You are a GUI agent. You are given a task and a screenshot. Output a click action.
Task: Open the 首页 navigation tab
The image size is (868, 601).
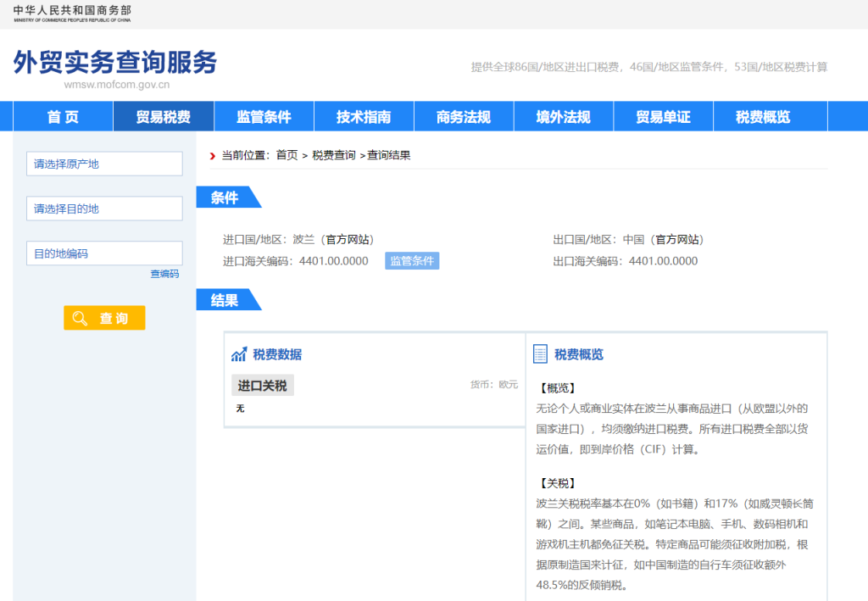click(x=63, y=117)
